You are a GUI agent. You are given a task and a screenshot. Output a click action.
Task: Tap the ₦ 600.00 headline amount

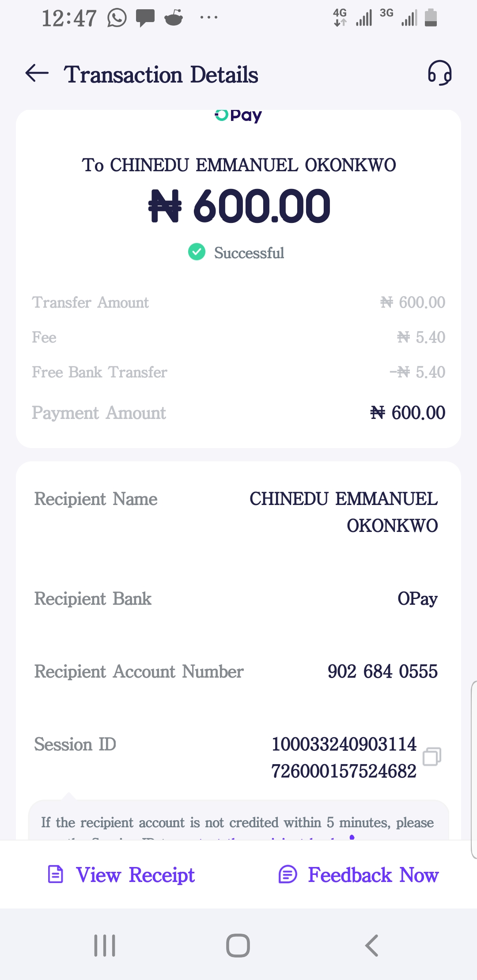(x=239, y=206)
